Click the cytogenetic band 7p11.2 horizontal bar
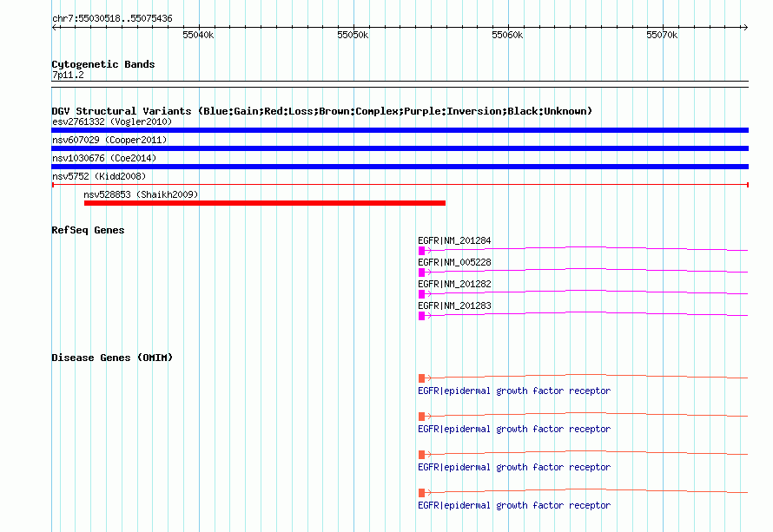Viewport: 773px width, 532px height. pos(400,84)
